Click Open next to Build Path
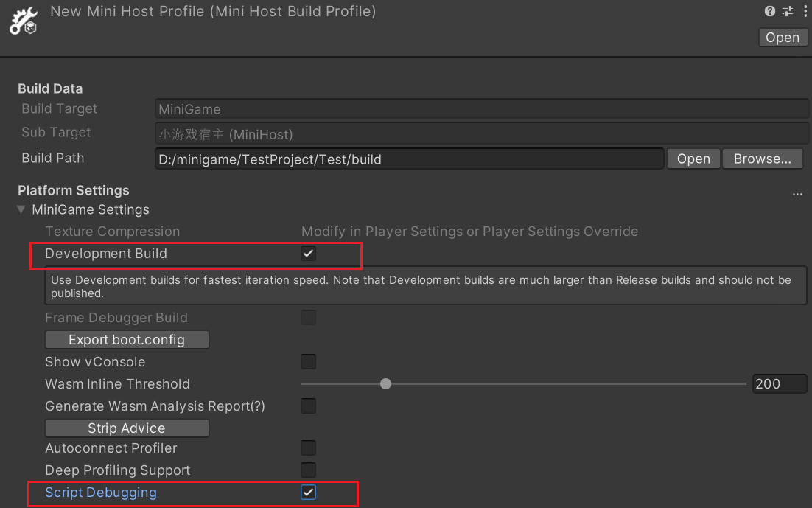The image size is (812, 508). 693,159
